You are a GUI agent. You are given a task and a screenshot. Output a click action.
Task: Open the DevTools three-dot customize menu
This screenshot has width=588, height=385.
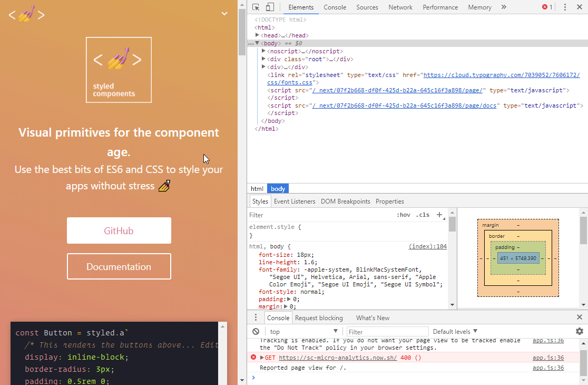565,7
